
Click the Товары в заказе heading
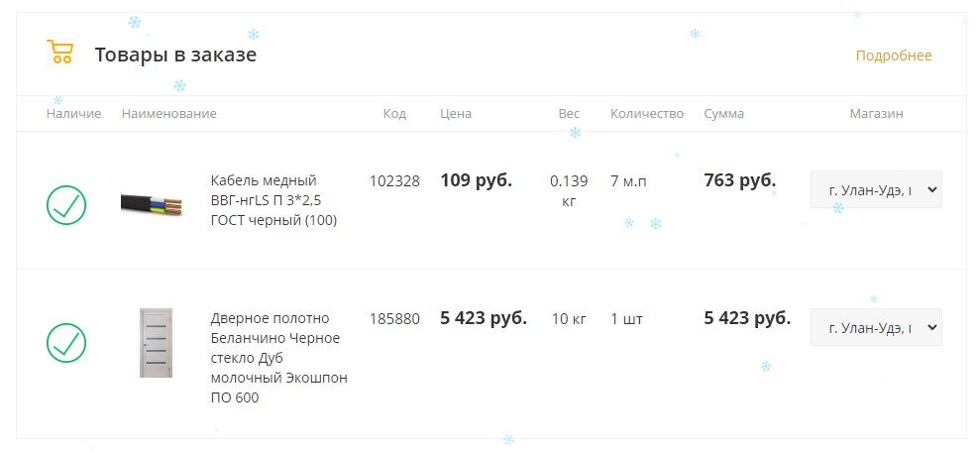point(175,56)
